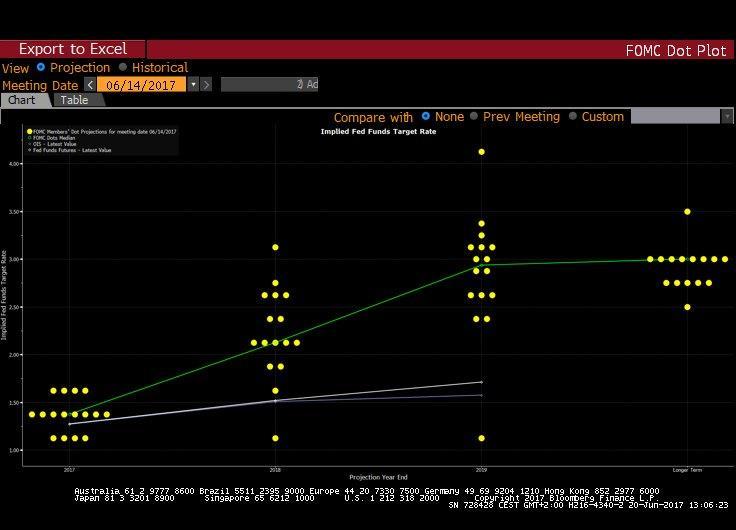
Task: Click the single 2018 dot just above 1.50
Action: 275,391
